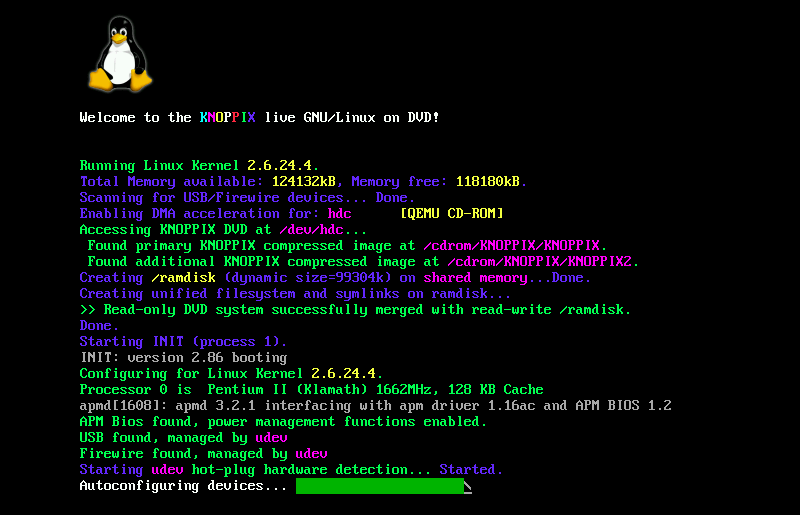Click the magenta 'hdc' device name
The image size is (800, 515).
(339, 213)
